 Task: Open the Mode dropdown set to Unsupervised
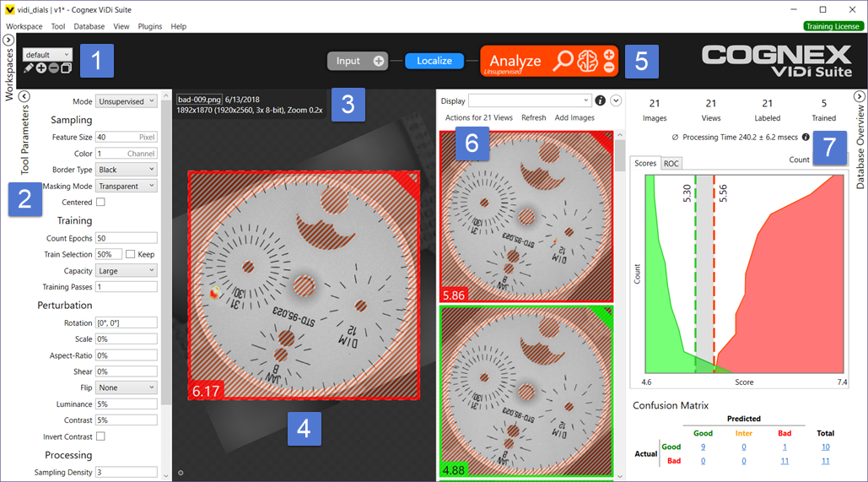click(127, 101)
